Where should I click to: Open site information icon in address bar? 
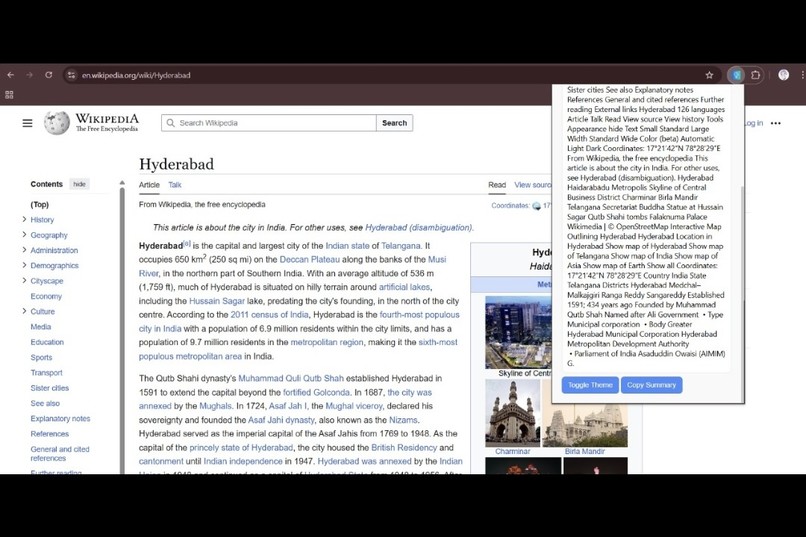click(71, 75)
